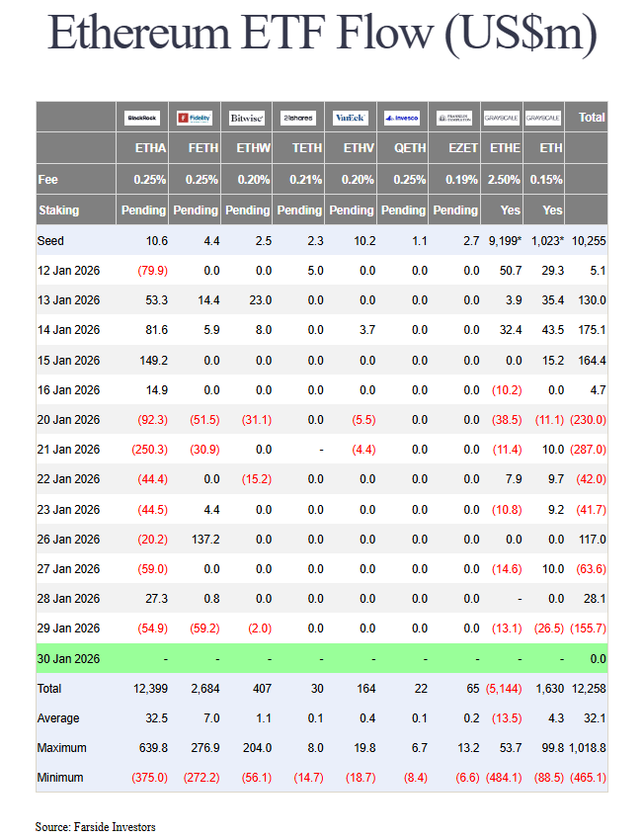Image resolution: width=644 pixels, height=838 pixels.
Task: Click the highlighted 30 Jan 2026 row date
Action: [x=69, y=658]
